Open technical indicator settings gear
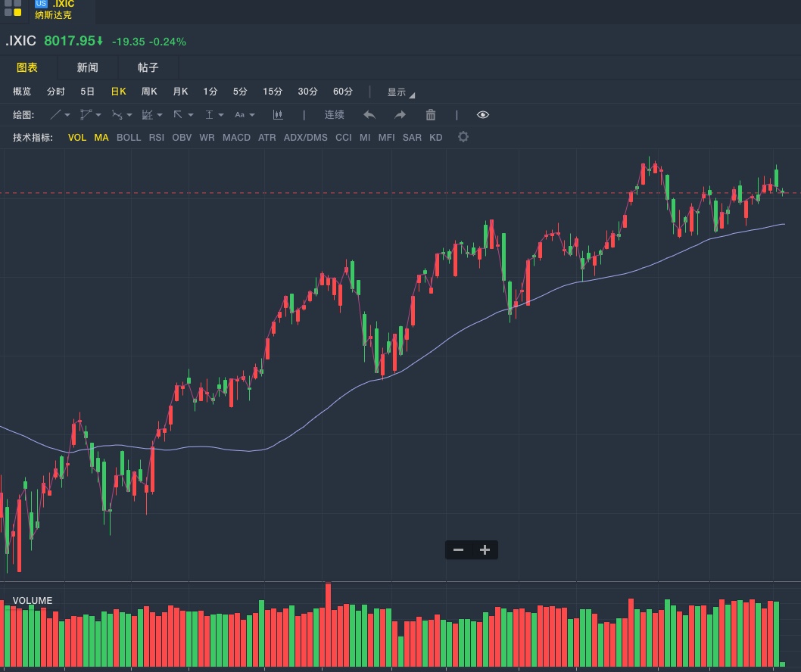The width and height of the screenshot is (801, 672). pyautogui.click(x=463, y=137)
